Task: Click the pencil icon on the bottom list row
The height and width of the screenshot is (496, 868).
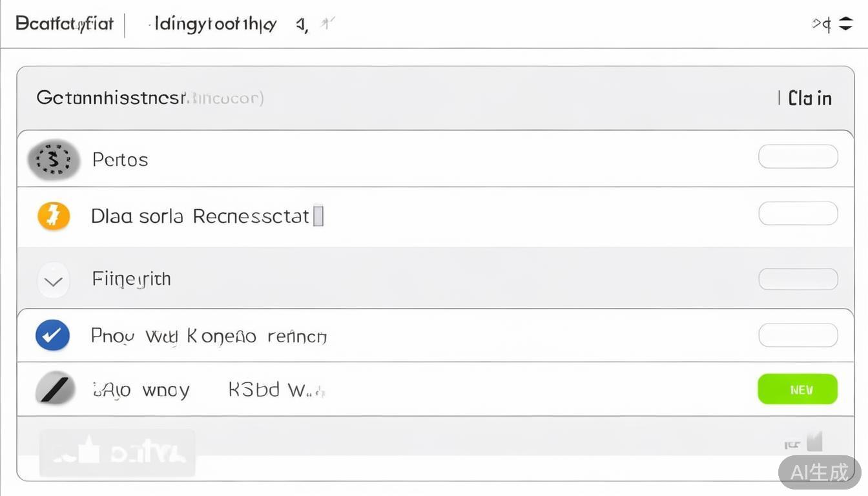Action: coord(52,389)
